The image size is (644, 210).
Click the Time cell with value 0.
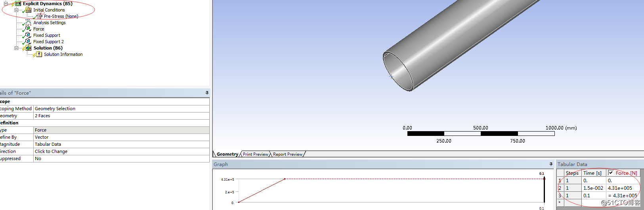tap(594, 181)
